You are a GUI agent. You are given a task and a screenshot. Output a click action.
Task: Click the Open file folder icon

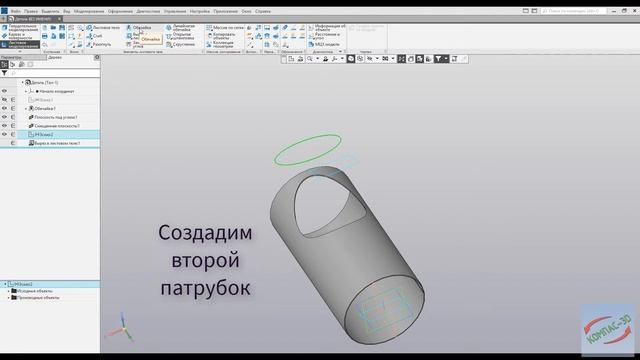(53, 28)
